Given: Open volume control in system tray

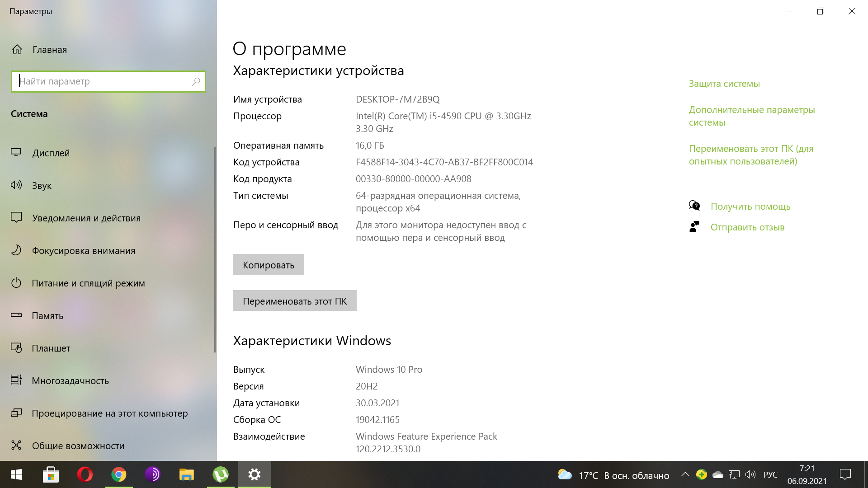Looking at the screenshot, I should click(750, 474).
